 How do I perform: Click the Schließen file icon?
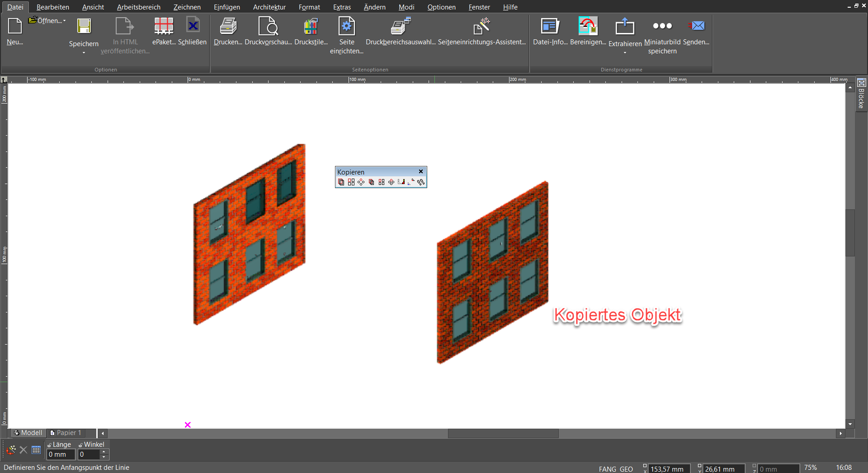[x=193, y=25]
